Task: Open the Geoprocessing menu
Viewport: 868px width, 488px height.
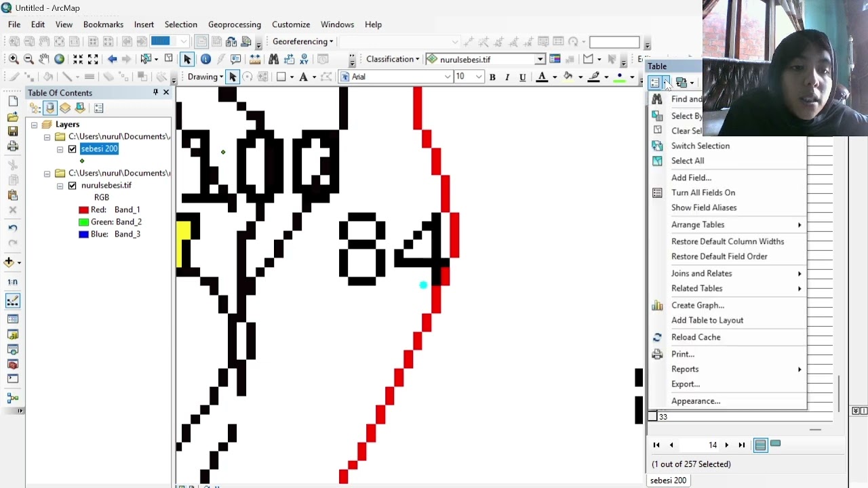Action: click(x=235, y=24)
